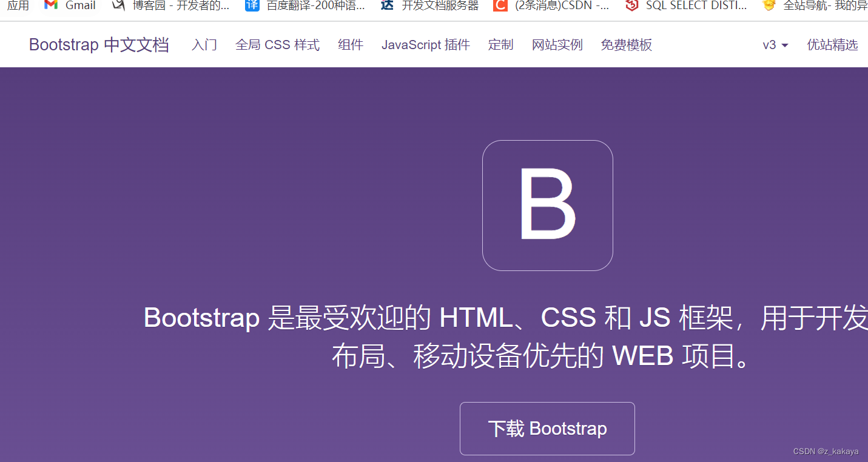The image size is (868, 462).
Task: Click the 下载 Bootstrap button
Action: [x=547, y=429]
